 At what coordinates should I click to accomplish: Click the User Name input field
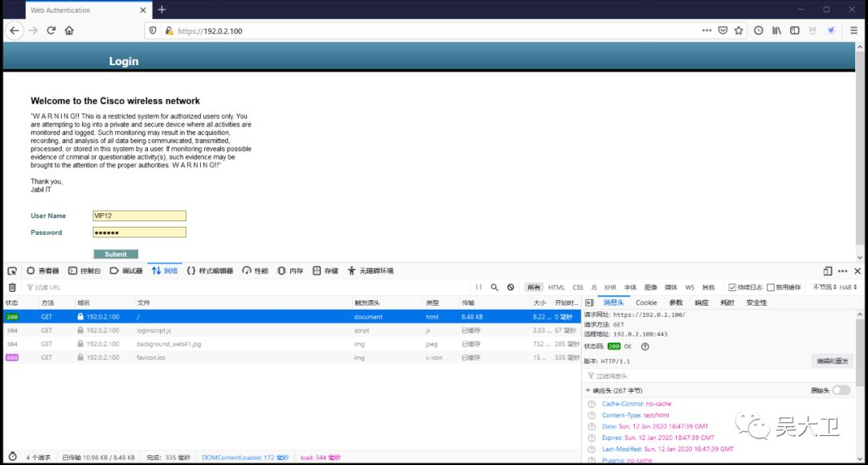click(x=140, y=216)
